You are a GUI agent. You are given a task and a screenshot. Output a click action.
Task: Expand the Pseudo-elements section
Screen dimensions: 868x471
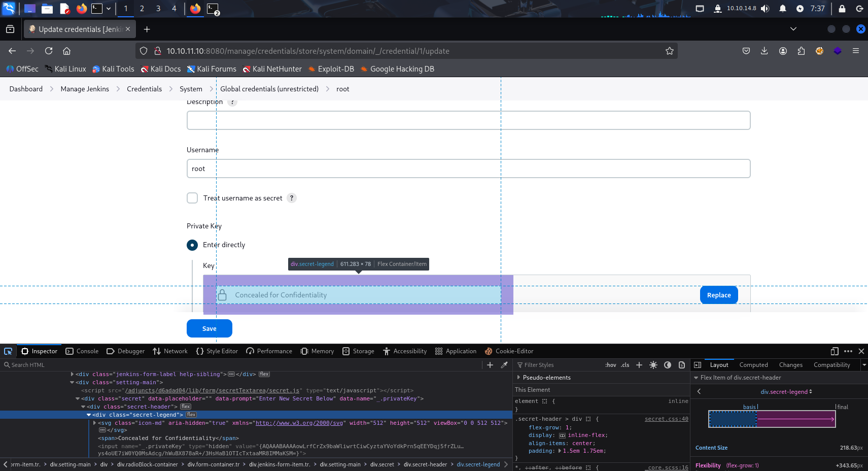(x=518, y=377)
